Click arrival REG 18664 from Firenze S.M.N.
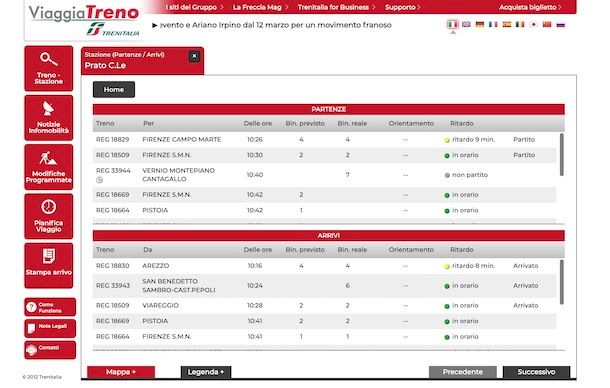Viewport: 610px width, 388px height. [324, 337]
